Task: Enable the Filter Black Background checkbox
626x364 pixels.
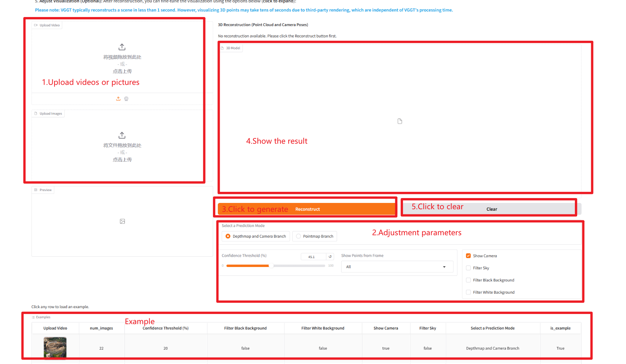Action: coord(468,280)
